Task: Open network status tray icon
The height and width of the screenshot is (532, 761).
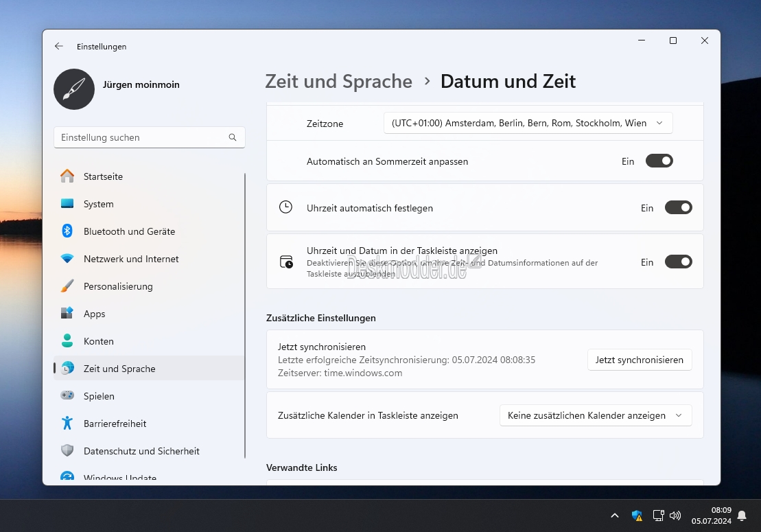Action: 658,516
